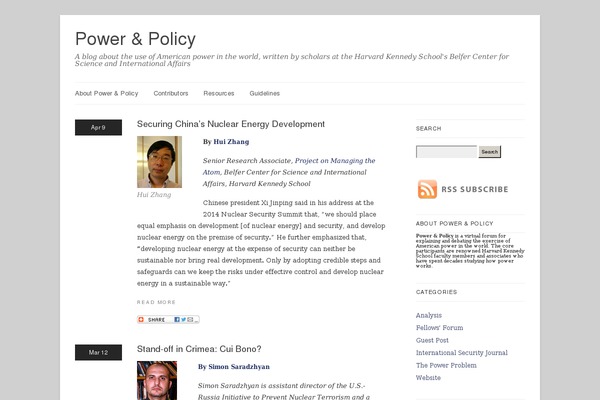Open the Guest Post category

tap(432, 340)
